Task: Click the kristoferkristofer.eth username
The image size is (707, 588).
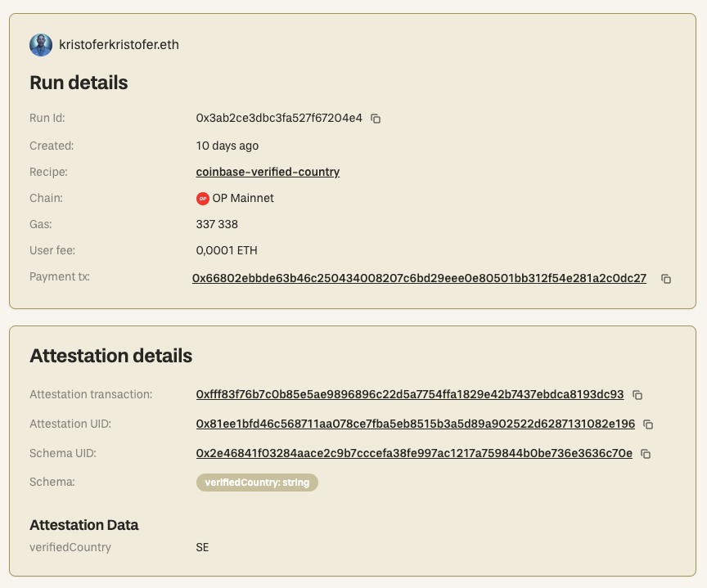Action: tap(119, 45)
